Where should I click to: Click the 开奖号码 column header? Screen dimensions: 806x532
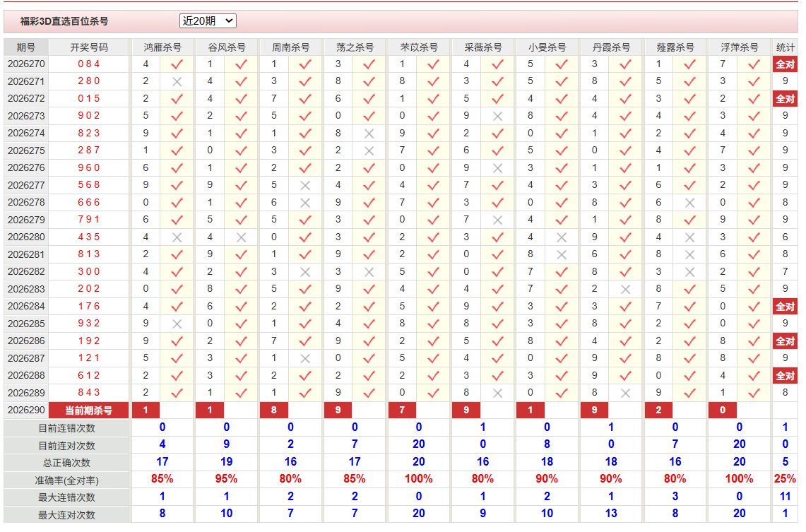[x=89, y=47]
